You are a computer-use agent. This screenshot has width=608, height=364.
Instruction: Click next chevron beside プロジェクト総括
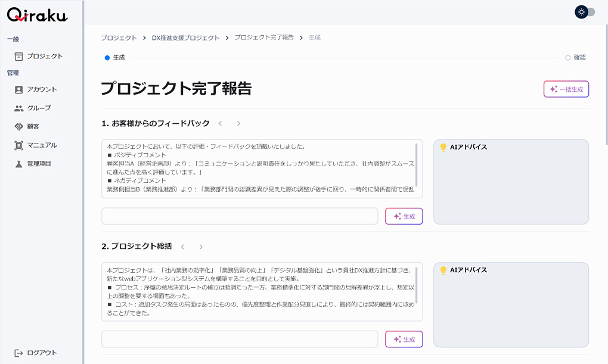201,246
